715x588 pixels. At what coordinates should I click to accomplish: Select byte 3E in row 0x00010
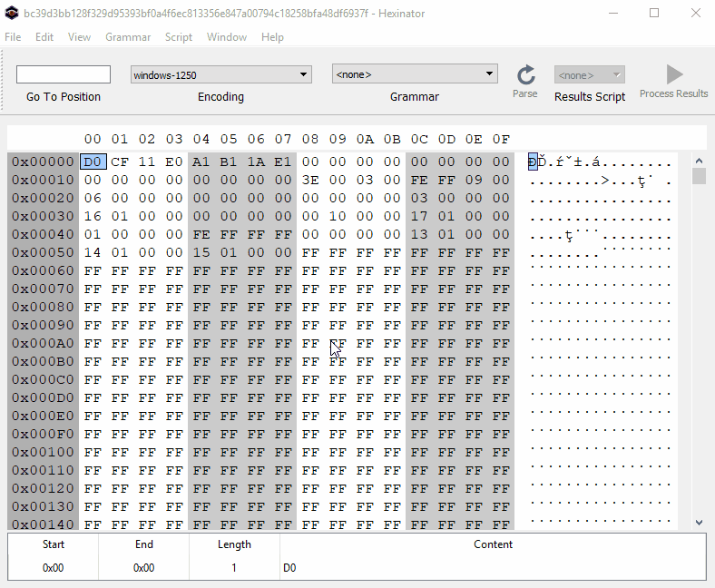coord(310,180)
